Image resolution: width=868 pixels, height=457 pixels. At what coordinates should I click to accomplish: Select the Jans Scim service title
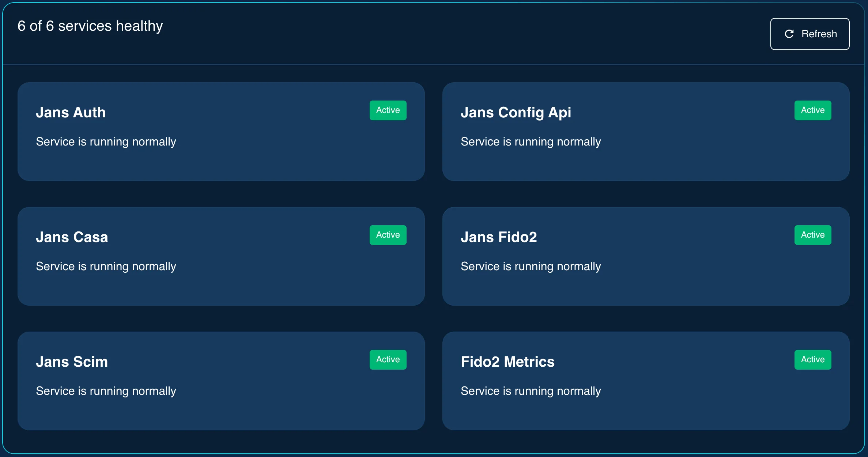click(x=72, y=362)
